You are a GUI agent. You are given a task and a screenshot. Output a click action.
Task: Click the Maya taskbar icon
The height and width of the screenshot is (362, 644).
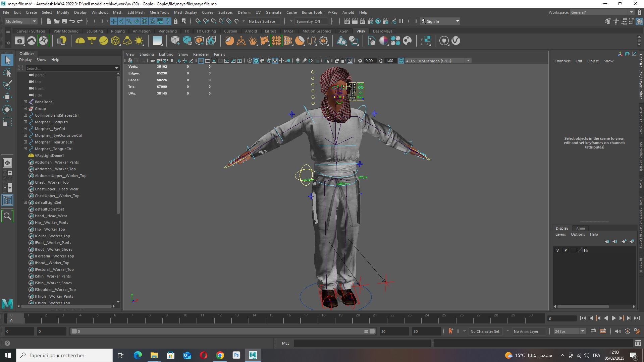253,355
